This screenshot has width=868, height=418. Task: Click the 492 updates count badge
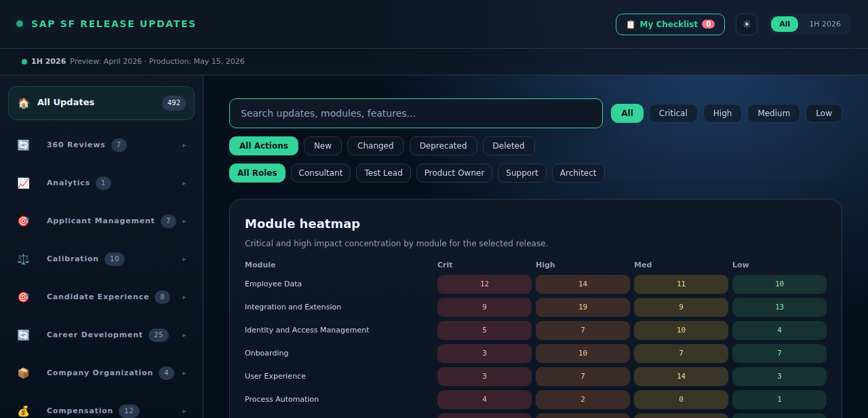(174, 103)
